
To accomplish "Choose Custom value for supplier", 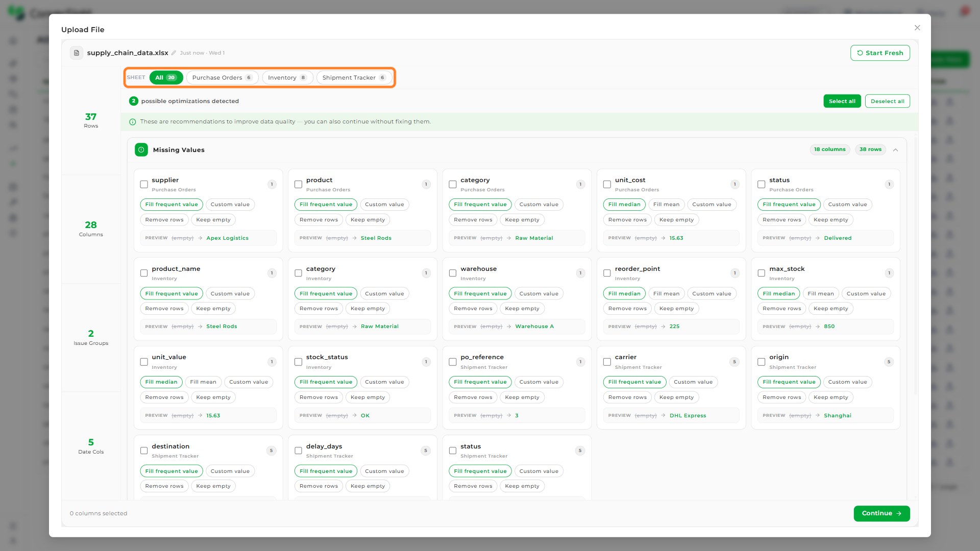I will [230, 205].
